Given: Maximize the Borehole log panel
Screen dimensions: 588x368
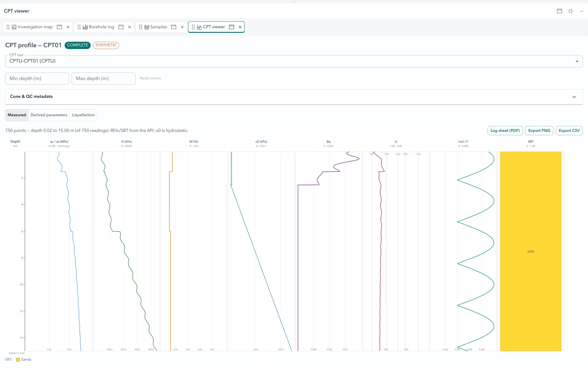Looking at the screenshot, I should [121, 27].
